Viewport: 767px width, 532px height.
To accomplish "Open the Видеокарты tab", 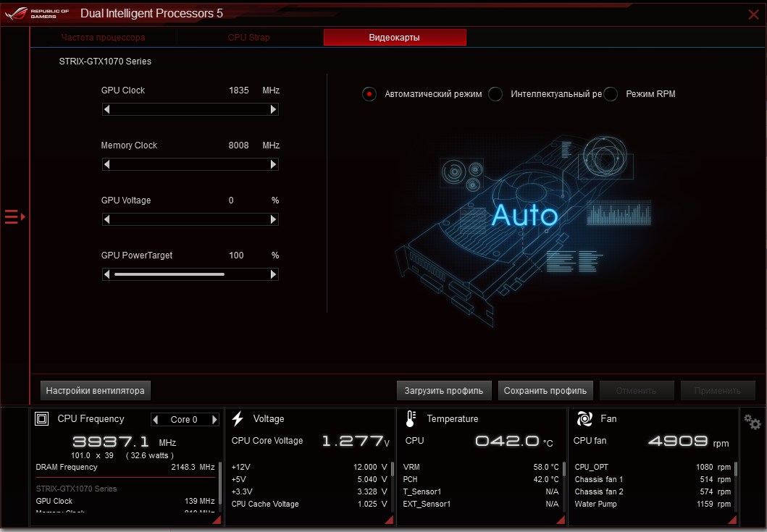I will (395, 37).
